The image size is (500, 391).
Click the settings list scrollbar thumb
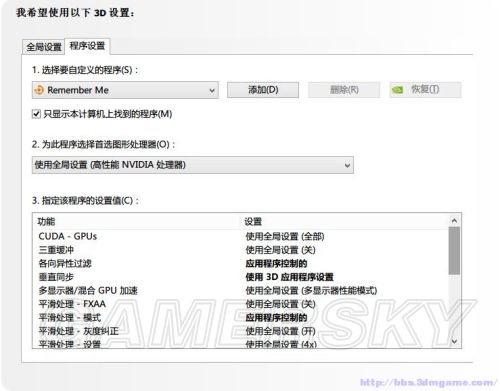pos(454,250)
